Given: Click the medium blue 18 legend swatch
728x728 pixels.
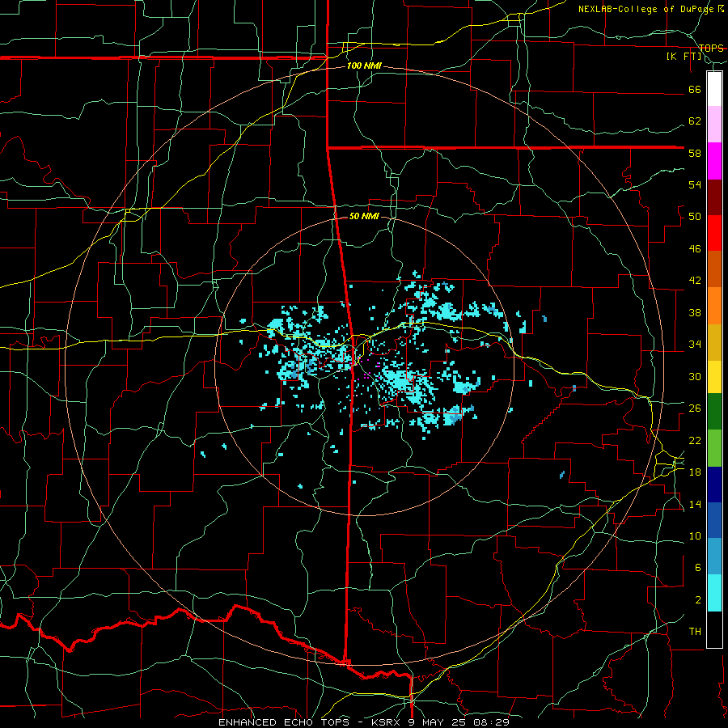Looking at the screenshot, I should tap(714, 520).
